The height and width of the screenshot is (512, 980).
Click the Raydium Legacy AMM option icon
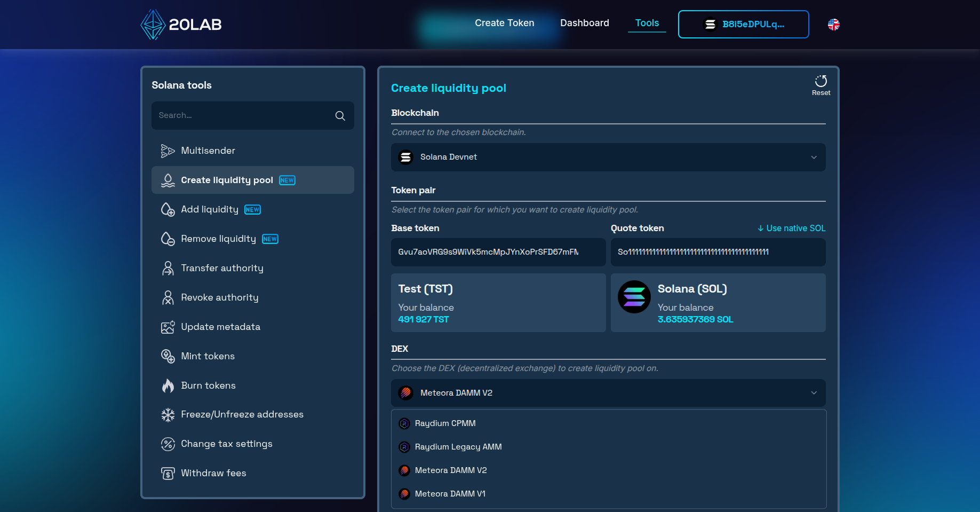click(404, 447)
